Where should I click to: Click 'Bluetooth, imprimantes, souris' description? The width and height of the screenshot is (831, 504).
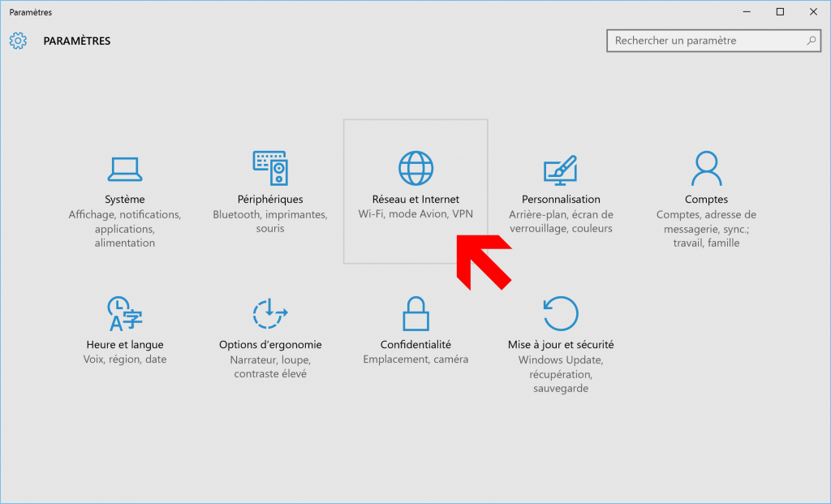pos(270,222)
